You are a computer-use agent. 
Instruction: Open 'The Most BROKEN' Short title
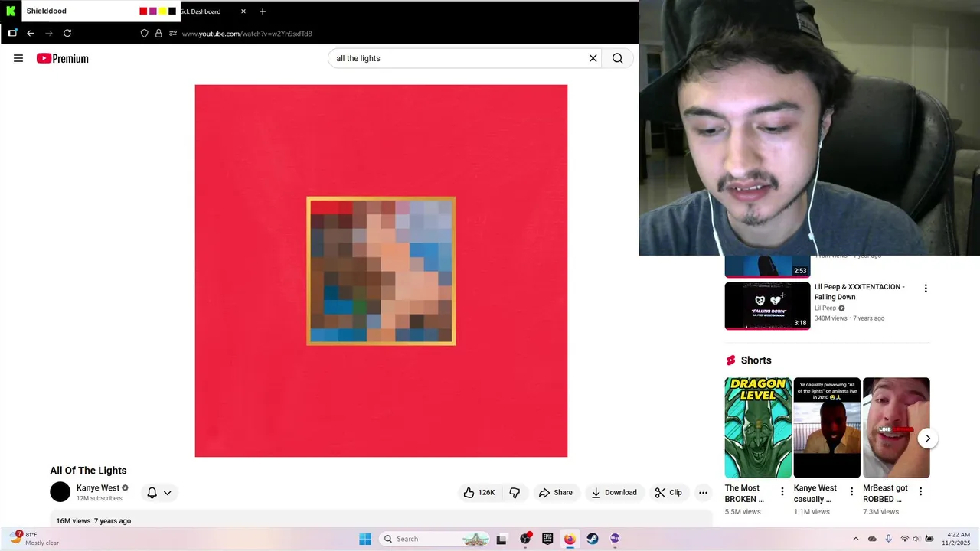click(744, 494)
